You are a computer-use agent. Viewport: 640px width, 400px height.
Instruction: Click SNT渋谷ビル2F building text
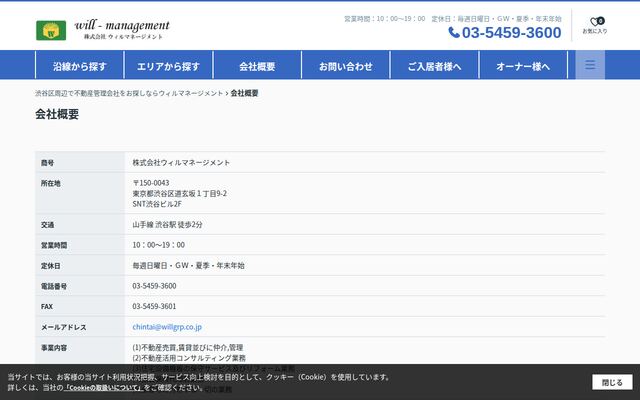point(157,204)
